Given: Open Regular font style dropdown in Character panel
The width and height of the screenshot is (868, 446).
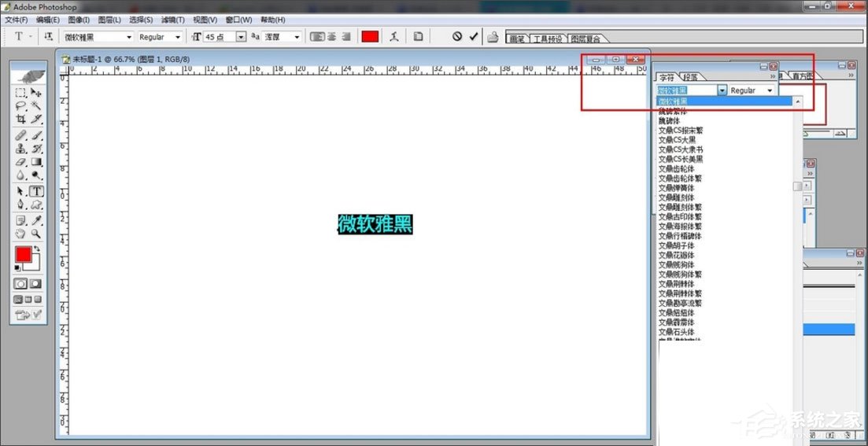Looking at the screenshot, I should point(770,90).
